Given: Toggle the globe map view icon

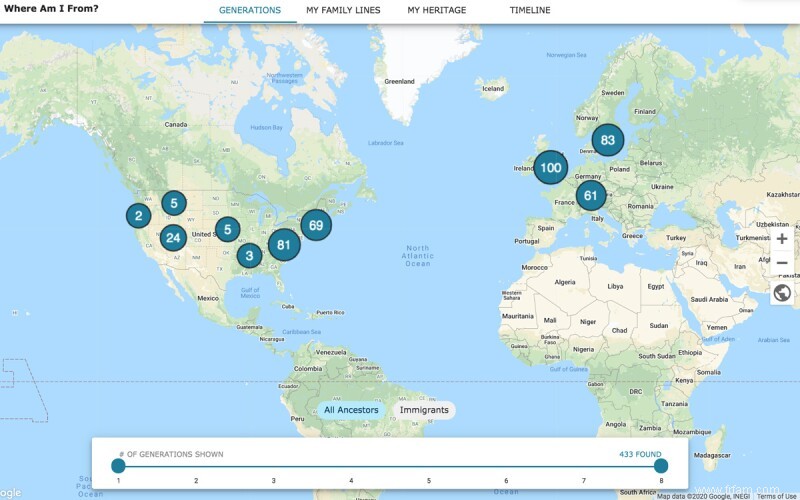Looking at the screenshot, I should pos(782,293).
